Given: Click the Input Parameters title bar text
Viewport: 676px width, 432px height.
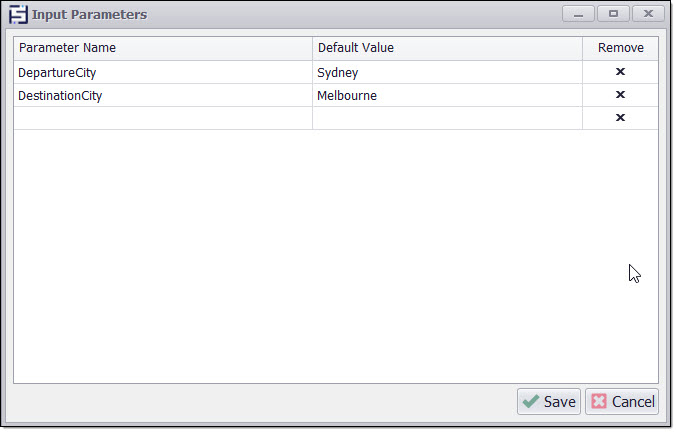Looking at the screenshot, I should pyautogui.click(x=90, y=15).
